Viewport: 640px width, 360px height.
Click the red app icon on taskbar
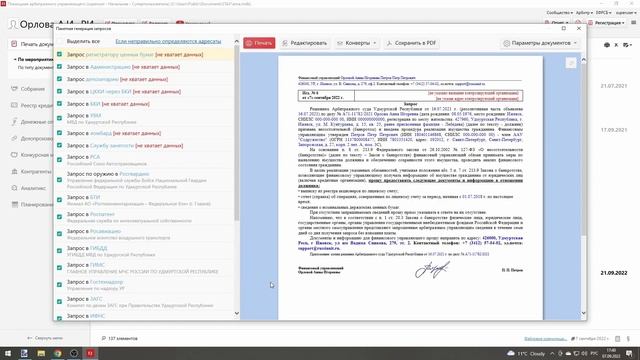click(x=90, y=353)
